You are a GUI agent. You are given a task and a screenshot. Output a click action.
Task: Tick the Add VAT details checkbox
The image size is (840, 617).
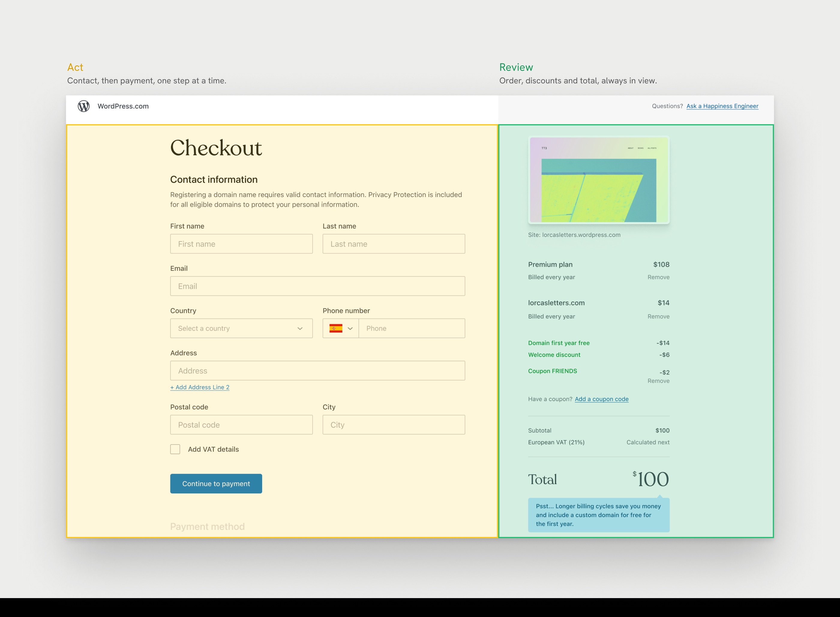pos(175,449)
